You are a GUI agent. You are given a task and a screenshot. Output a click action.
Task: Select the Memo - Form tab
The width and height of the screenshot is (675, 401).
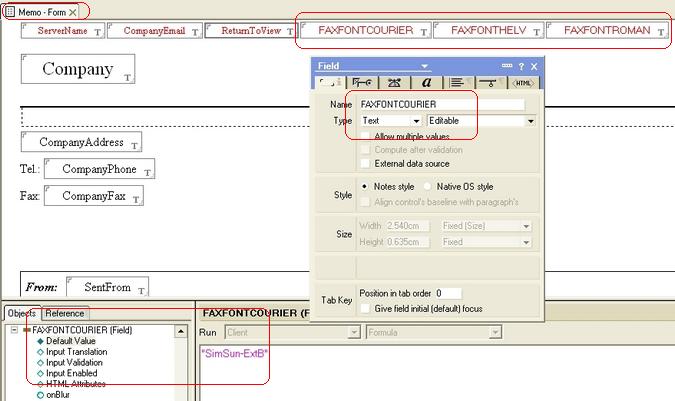coord(41,12)
